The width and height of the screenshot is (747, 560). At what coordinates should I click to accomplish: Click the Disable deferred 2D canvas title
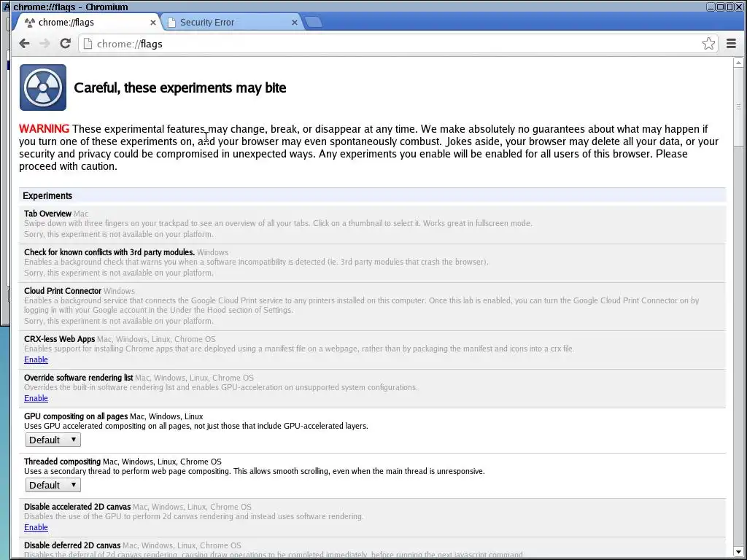click(x=72, y=545)
